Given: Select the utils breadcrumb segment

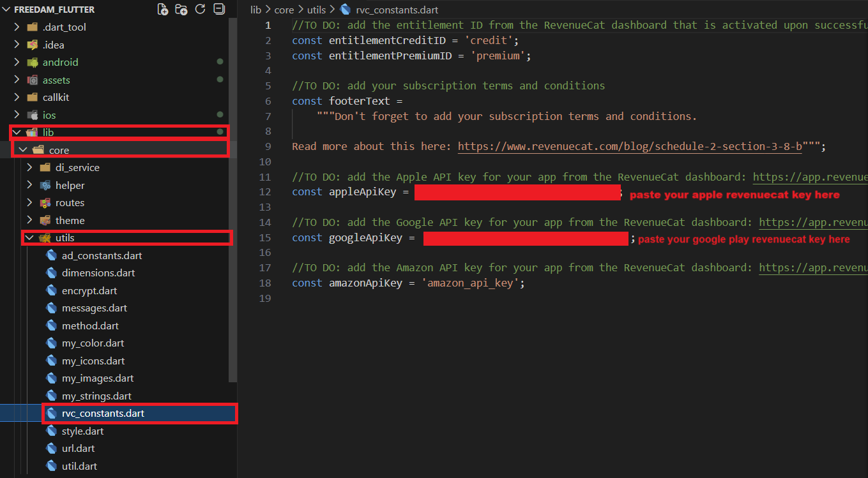Looking at the screenshot, I should (x=316, y=10).
